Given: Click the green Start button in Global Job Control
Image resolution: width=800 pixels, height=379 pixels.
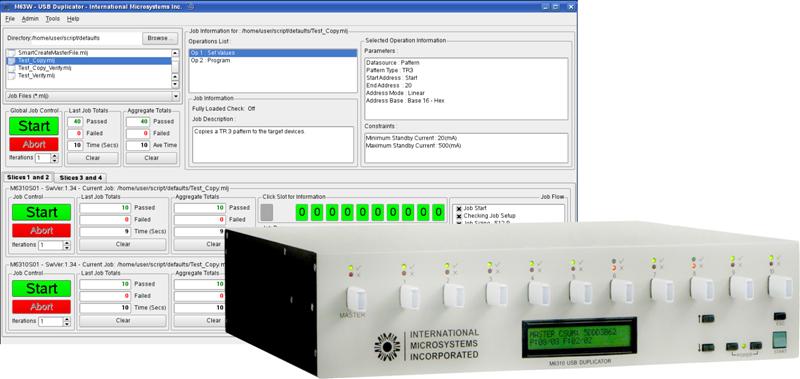Looking at the screenshot, I should click(34, 126).
